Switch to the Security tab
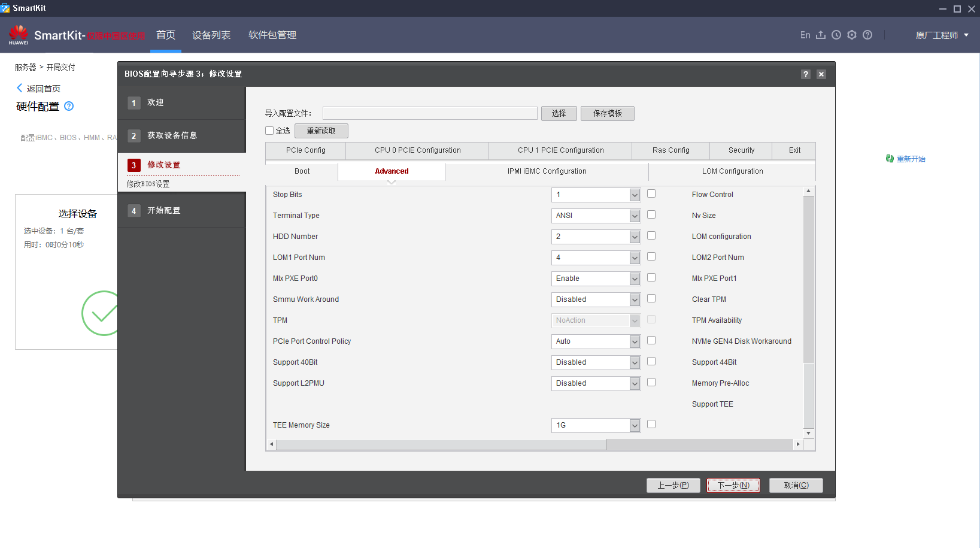The width and height of the screenshot is (980, 548). pos(741,150)
